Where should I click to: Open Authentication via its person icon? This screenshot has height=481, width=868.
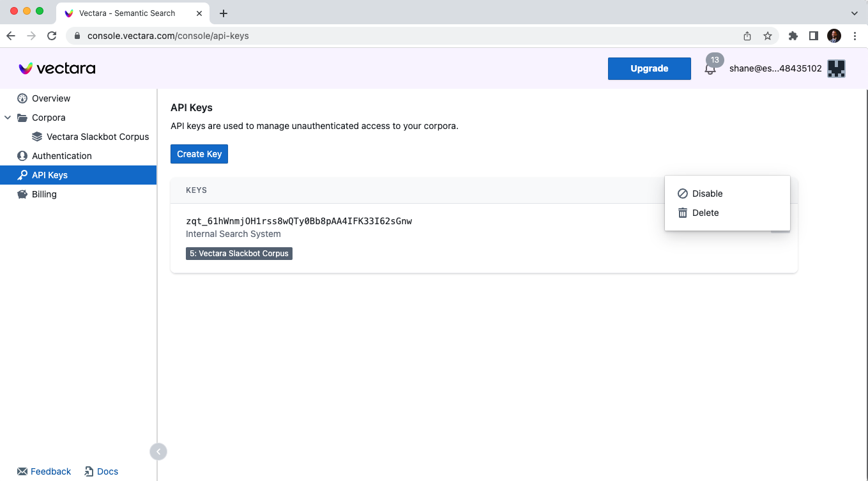22,155
